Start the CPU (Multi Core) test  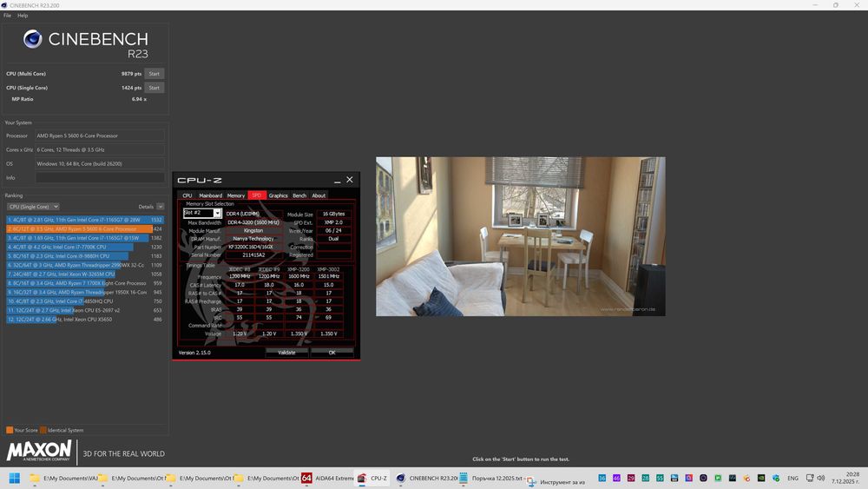154,74
